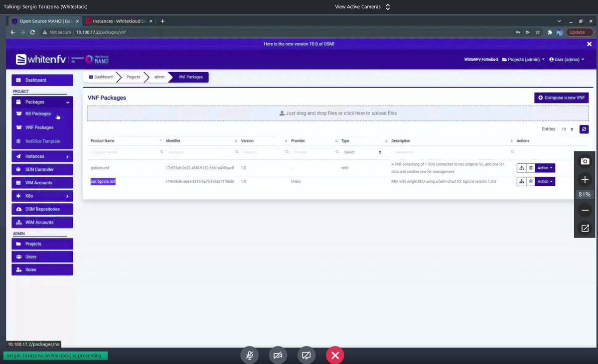Click Compose a new VNF
The height and width of the screenshot is (364, 598).
[561, 98]
